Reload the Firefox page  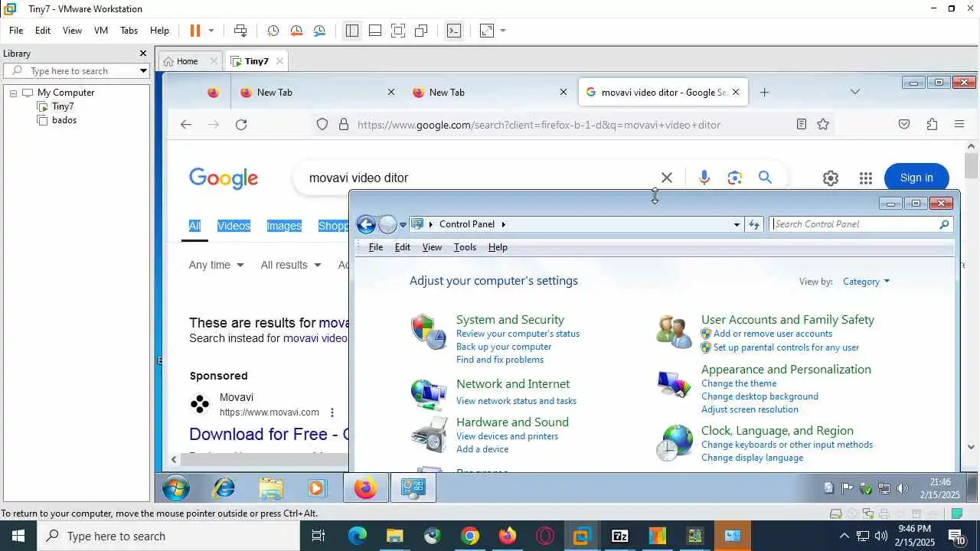coord(241,124)
